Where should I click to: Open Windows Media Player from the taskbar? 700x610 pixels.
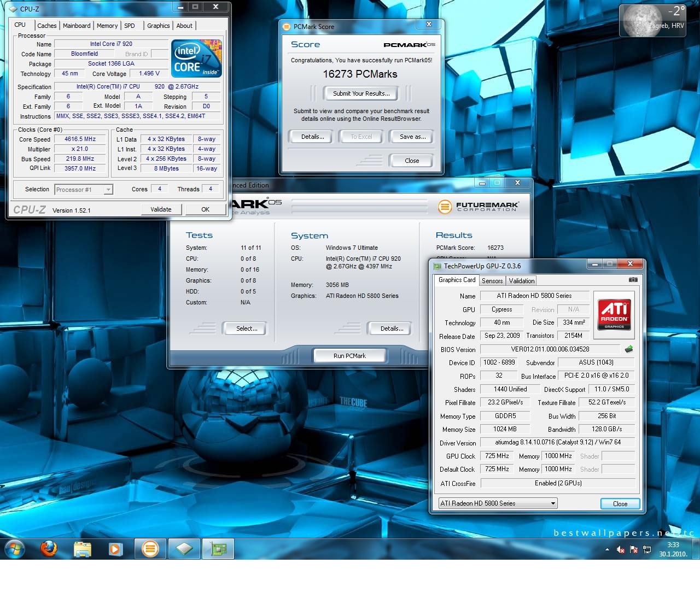click(x=115, y=548)
